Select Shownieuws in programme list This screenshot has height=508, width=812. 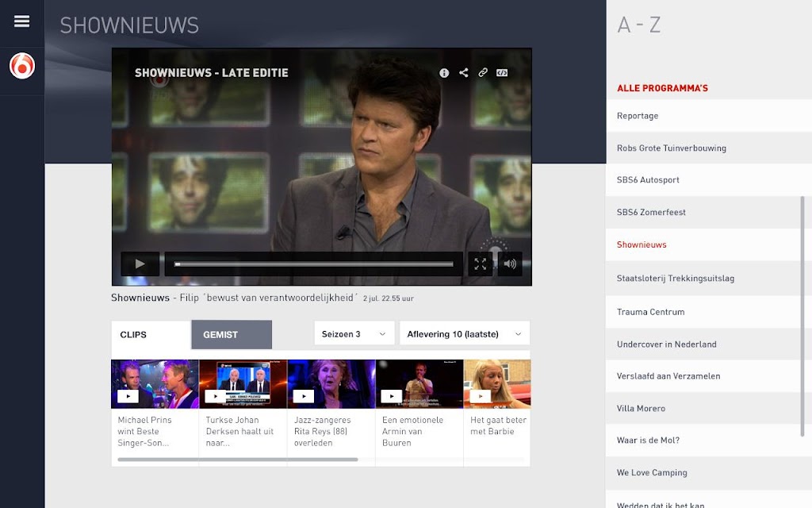pyautogui.click(x=708, y=244)
